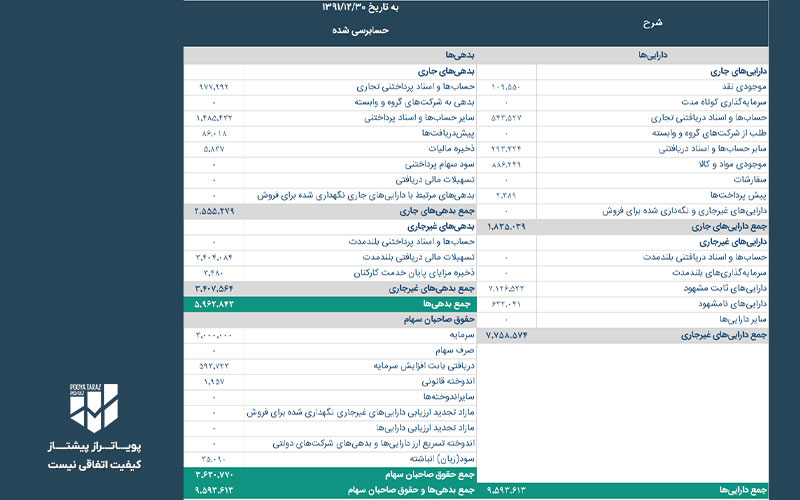This screenshot has width=800, height=500.
Task: Click the current liabilities total value ۲,۵۵۵,۲۷۹
Action: tap(214, 211)
